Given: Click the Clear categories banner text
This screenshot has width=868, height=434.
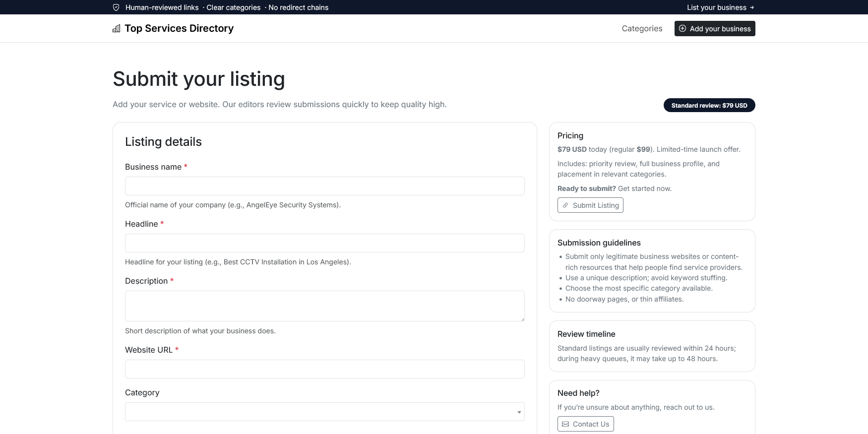Looking at the screenshot, I should click(x=233, y=7).
